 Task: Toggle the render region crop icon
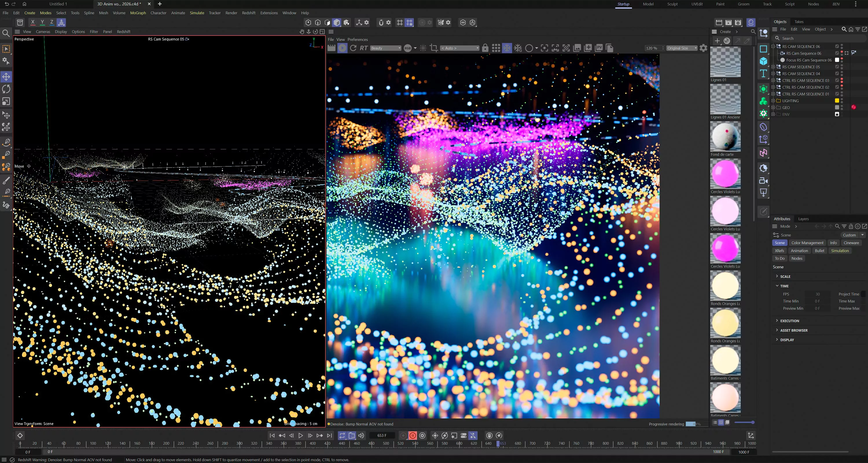click(x=434, y=48)
